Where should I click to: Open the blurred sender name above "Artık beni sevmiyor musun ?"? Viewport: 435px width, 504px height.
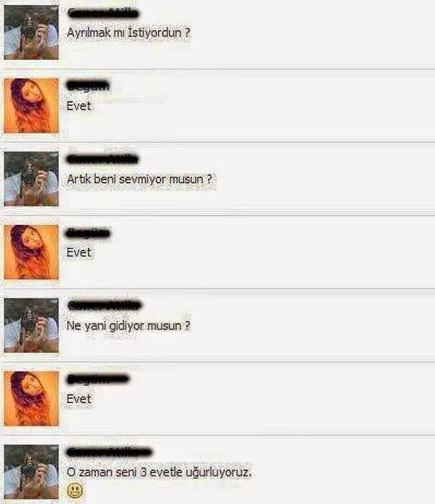[x=103, y=159]
